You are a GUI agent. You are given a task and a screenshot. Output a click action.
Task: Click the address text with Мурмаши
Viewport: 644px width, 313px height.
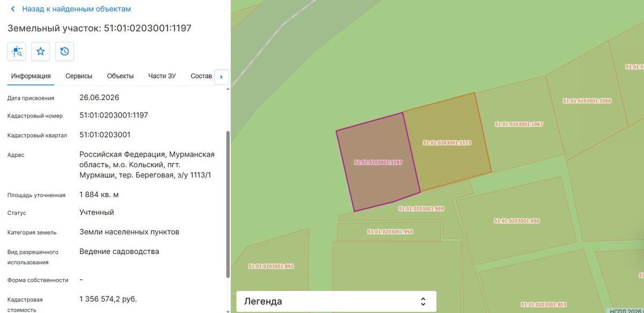[x=147, y=165]
